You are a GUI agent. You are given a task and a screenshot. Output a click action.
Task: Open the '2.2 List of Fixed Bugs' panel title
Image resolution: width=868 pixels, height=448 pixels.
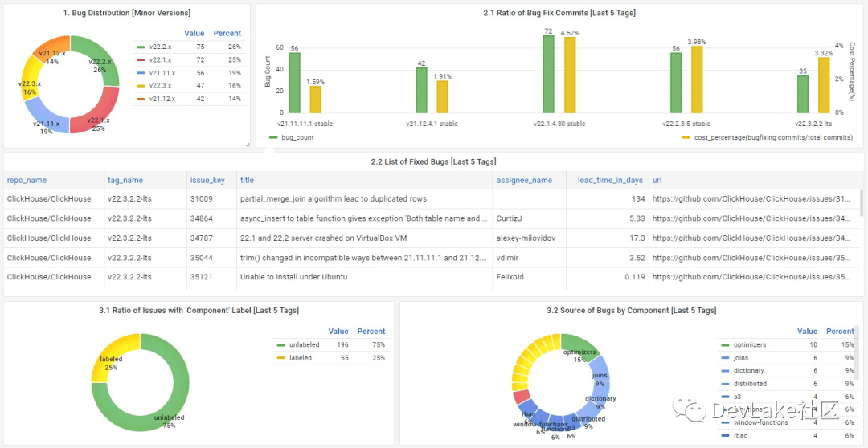pyautogui.click(x=433, y=161)
